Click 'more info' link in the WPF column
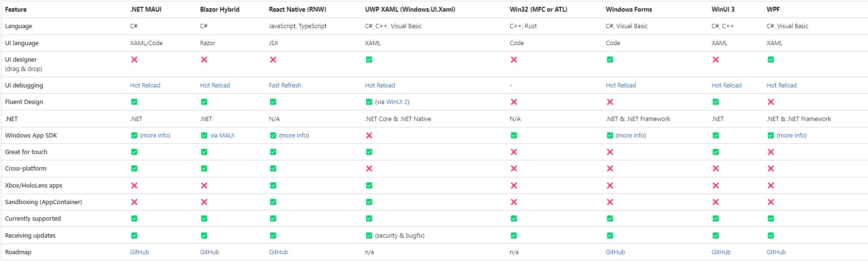This screenshot has width=868, height=261. (x=791, y=136)
